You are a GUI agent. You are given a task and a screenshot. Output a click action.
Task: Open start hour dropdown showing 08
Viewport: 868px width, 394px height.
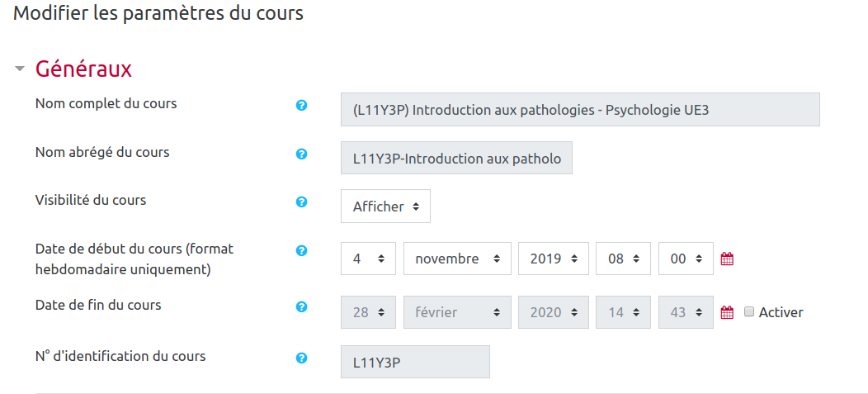pos(623,259)
